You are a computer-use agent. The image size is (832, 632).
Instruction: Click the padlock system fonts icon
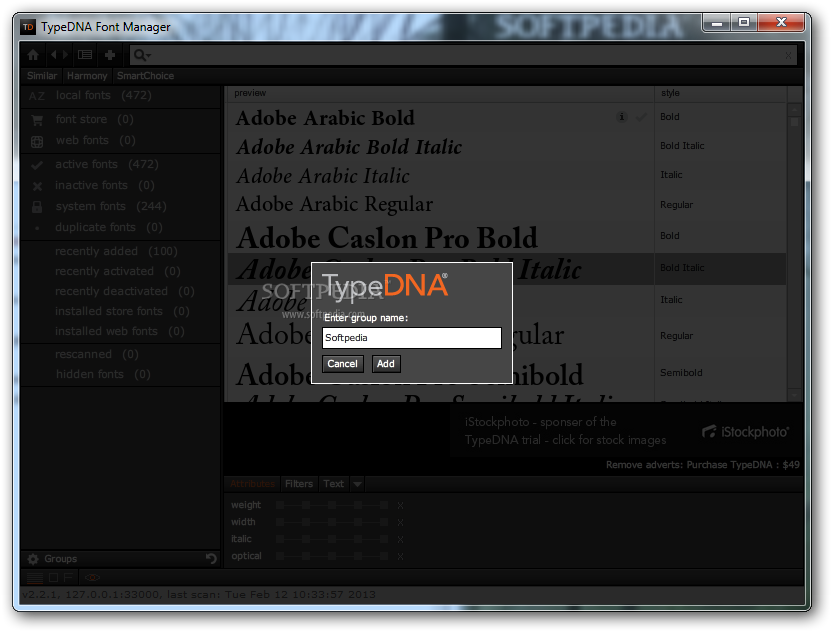coord(37,206)
